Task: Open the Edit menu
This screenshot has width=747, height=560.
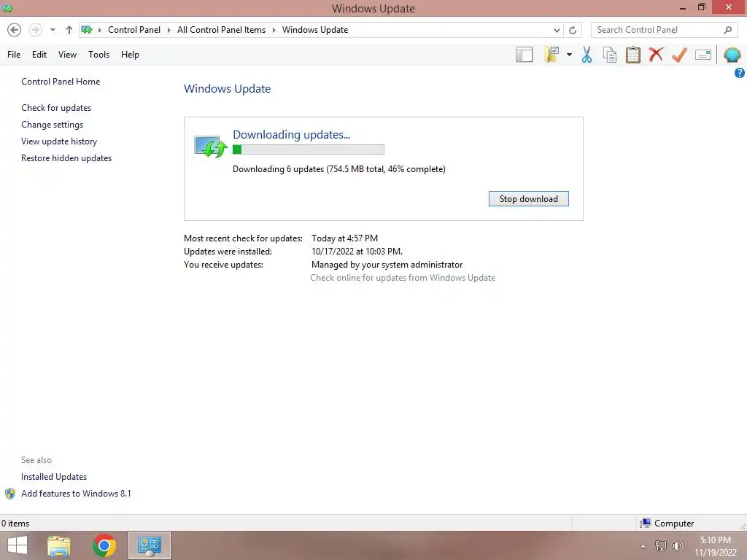Action: (x=39, y=55)
